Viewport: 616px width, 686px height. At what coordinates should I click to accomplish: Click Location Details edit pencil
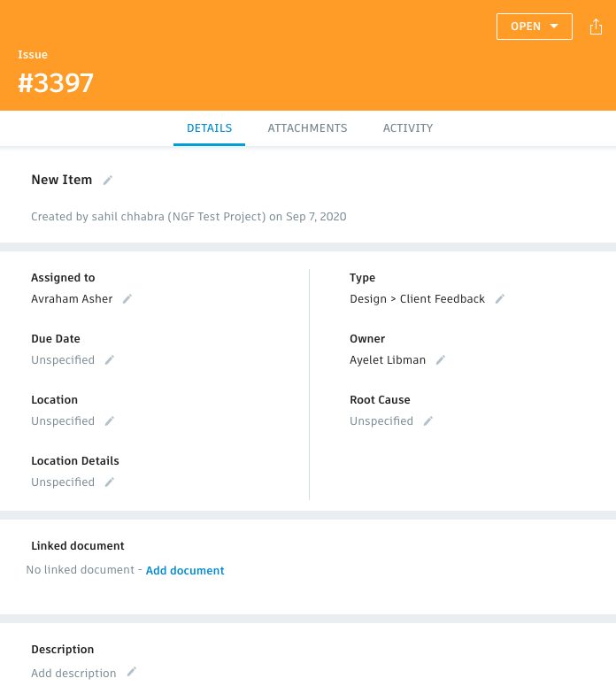[x=110, y=482]
